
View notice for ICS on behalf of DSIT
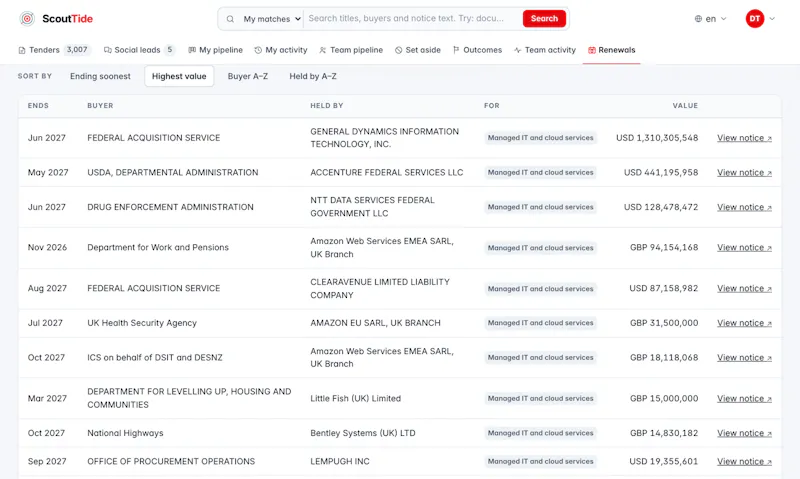pos(744,358)
